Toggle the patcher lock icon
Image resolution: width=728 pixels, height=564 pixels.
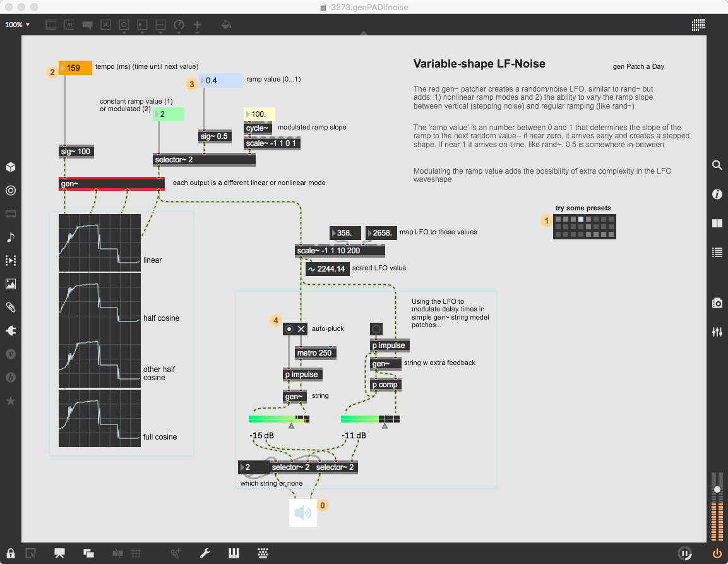11,553
